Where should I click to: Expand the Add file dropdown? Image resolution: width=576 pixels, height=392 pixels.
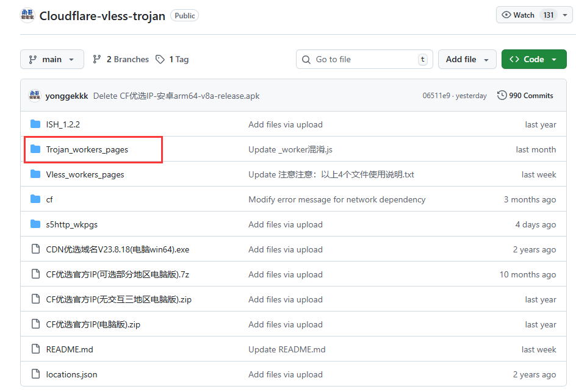coord(467,59)
